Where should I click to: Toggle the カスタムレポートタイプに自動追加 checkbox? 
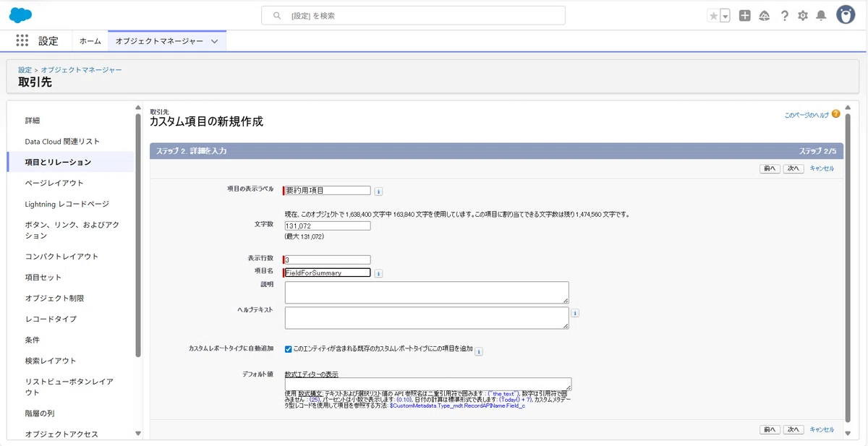289,349
